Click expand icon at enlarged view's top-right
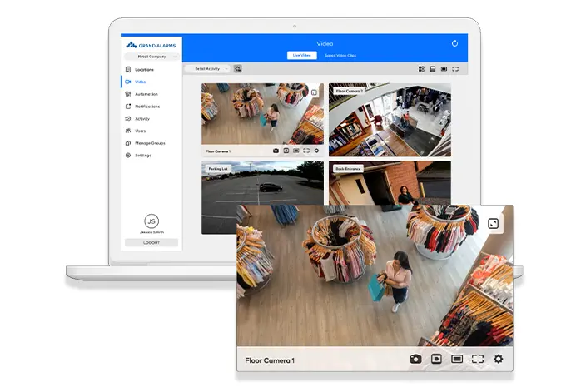The width and height of the screenshot is (586, 392). [494, 224]
